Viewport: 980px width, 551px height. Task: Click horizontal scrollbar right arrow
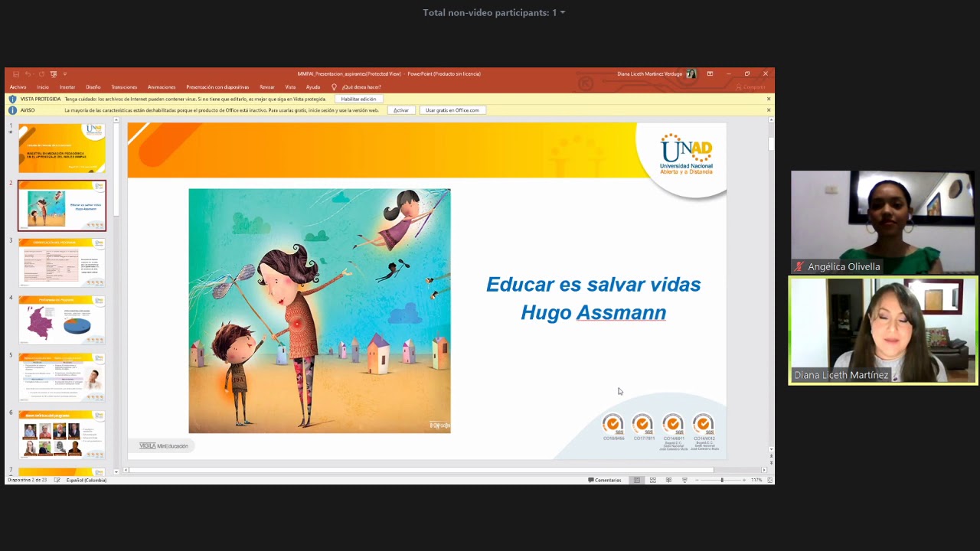pos(763,470)
